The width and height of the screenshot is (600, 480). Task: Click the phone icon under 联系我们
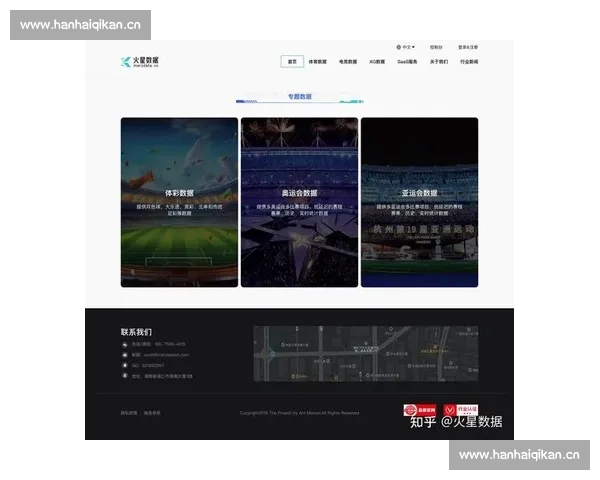[x=125, y=344]
